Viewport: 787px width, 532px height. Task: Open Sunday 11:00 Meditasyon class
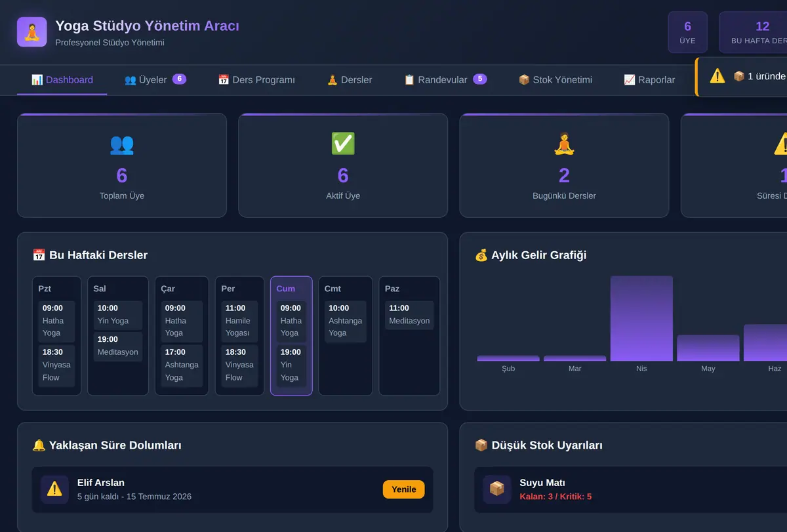click(409, 315)
